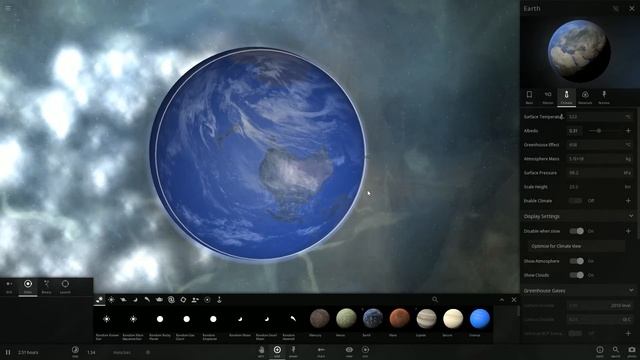
Task: Add a Random Moon
Action: coord(240,324)
